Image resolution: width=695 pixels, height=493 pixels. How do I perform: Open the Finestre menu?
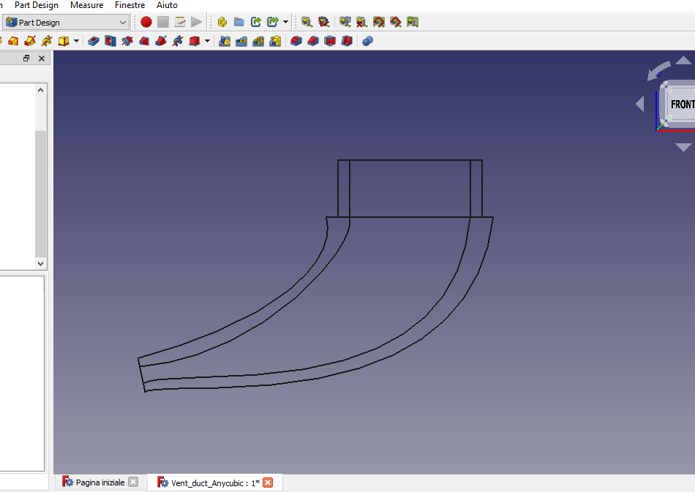point(129,5)
